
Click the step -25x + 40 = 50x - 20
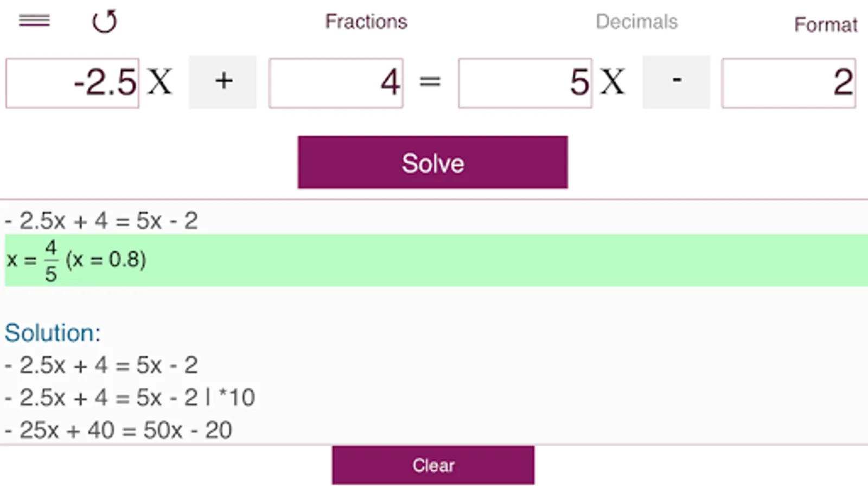pos(119,430)
